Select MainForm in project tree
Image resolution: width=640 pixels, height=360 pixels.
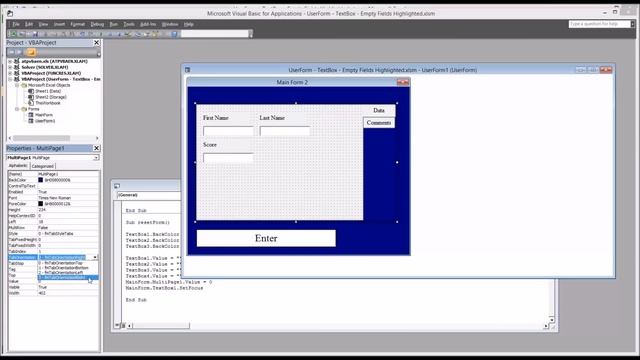click(x=44, y=115)
